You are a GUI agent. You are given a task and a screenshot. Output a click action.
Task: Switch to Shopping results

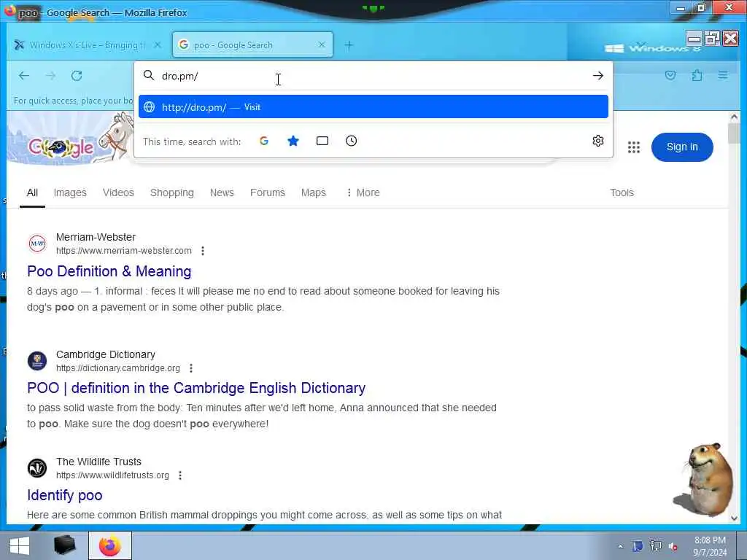click(x=172, y=192)
